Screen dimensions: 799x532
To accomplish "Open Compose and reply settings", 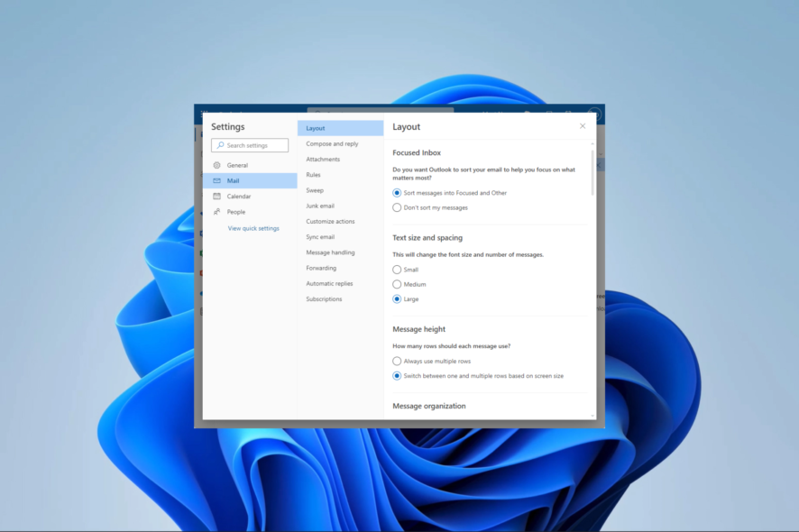I will coord(340,143).
